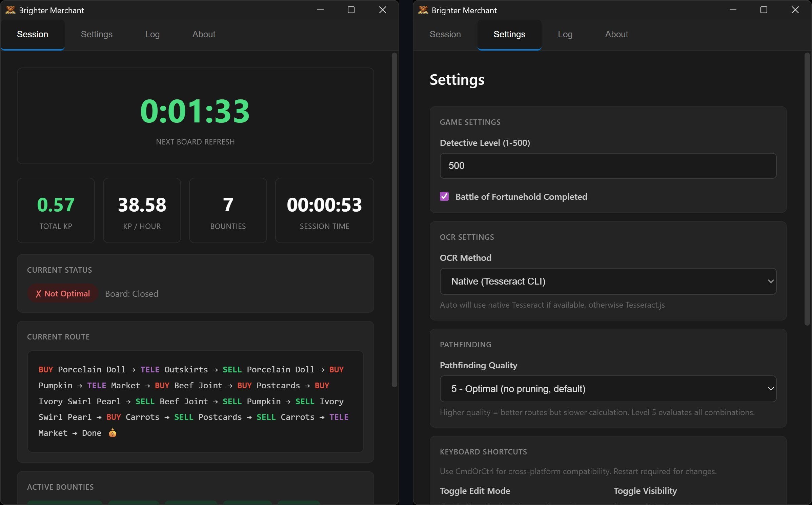
Task: Click the X icon inside Not Optimal badge
Action: (x=39, y=293)
